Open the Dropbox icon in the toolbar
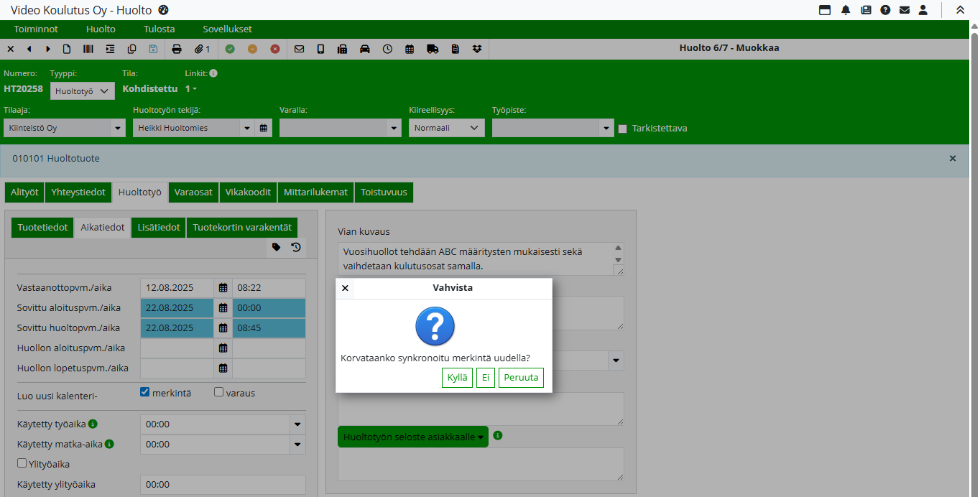This screenshot has width=980, height=497. [477, 49]
